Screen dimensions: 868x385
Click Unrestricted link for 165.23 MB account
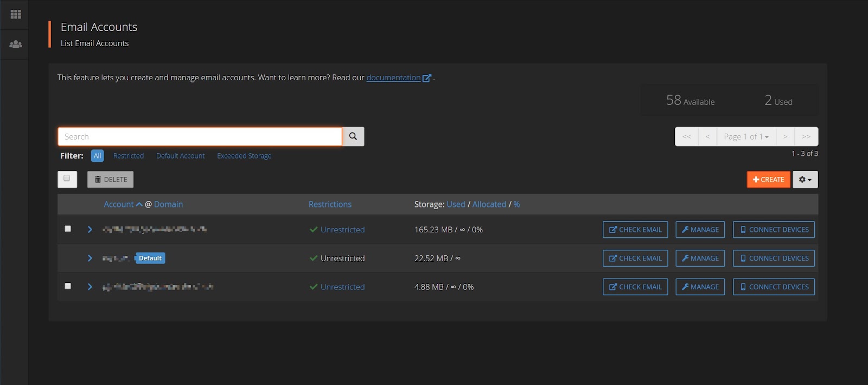tap(342, 230)
